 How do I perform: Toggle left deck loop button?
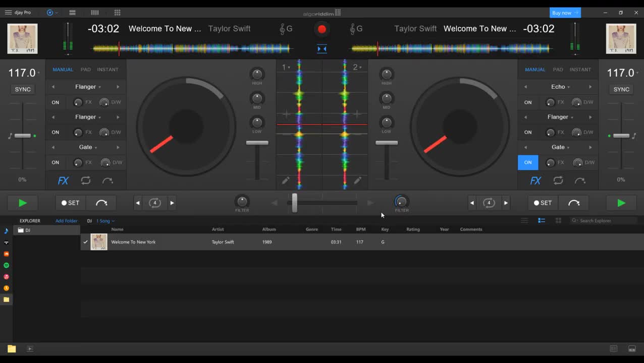tap(154, 203)
